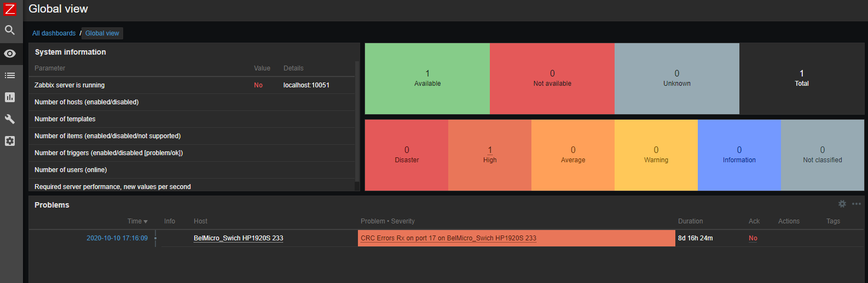Select the Total hosts tile
Screen dimensions: 868x283
tap(802, 79)
